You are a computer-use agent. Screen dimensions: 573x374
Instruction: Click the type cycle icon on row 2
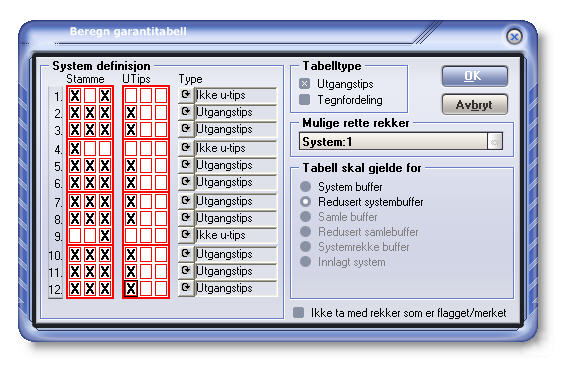pos(186,112)
